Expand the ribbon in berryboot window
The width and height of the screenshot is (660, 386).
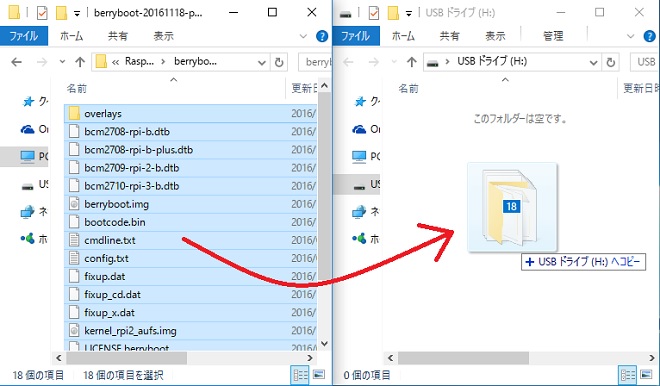pos(303,36)
